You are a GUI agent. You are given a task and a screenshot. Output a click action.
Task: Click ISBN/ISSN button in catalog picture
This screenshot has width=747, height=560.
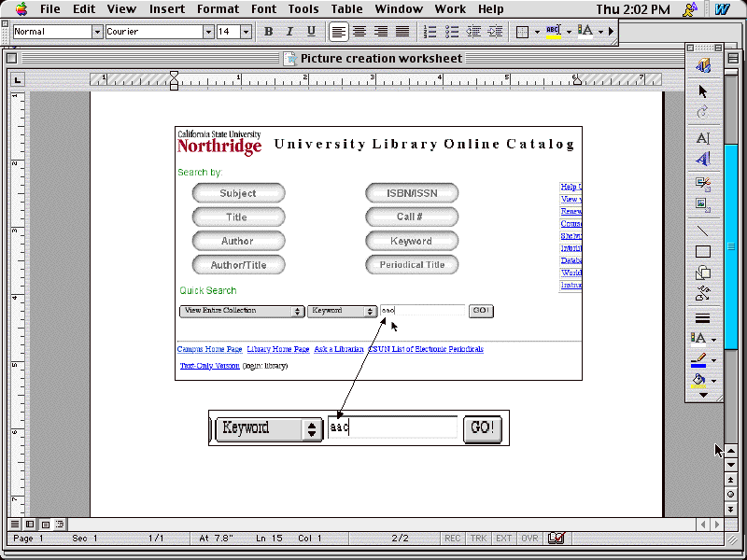(412, 193)
